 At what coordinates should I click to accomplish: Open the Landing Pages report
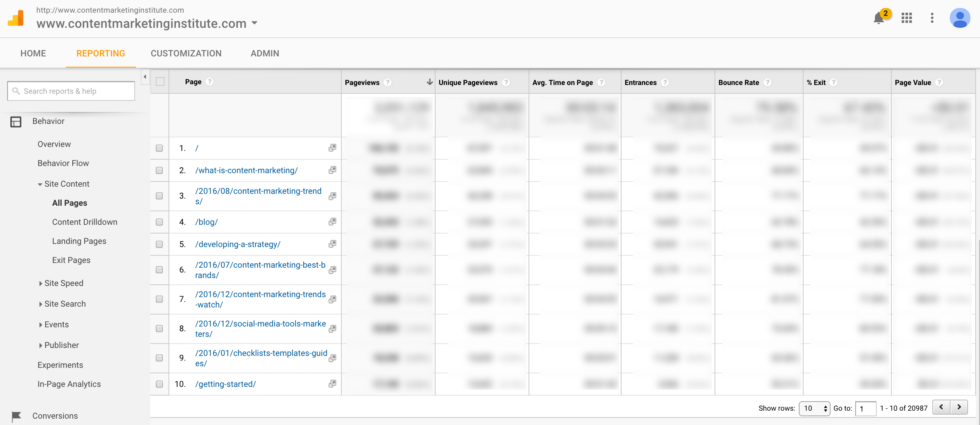[x=79, y=241]
